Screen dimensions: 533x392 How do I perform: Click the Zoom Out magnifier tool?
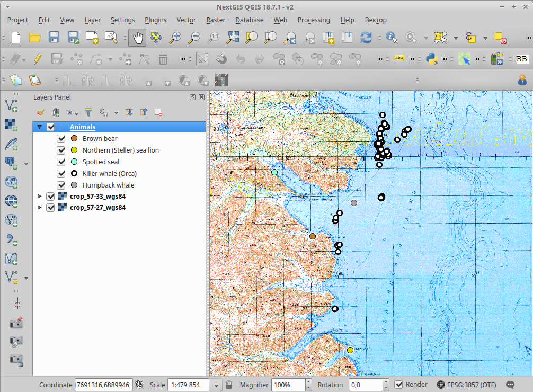[x=194, y=38]
